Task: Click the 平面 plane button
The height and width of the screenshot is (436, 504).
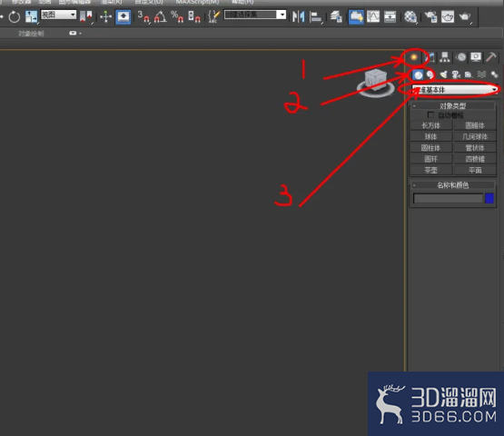Action: pos(475,170)
